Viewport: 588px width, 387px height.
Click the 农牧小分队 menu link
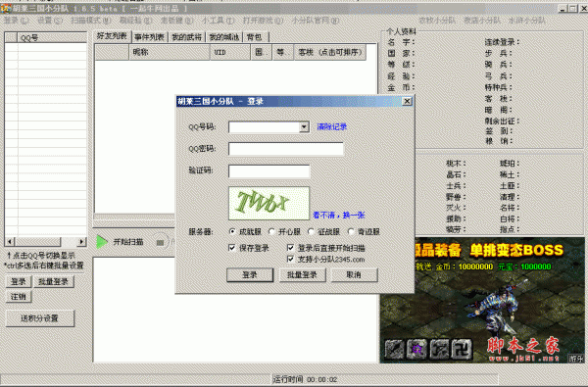pyautogui.click(x=437, y=21)
